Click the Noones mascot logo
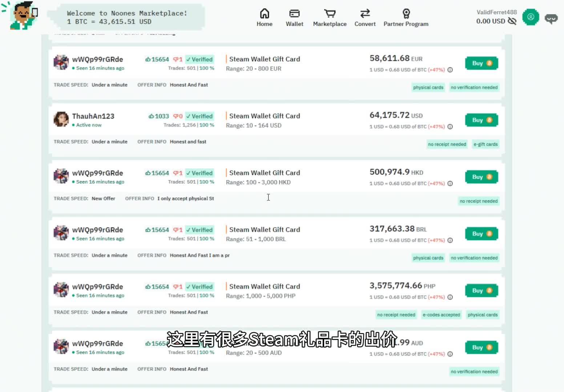 pyautogui.click(x=22, y=15)
